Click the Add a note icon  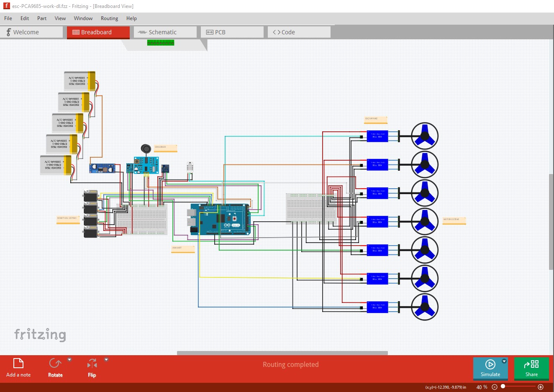point(18,363)
